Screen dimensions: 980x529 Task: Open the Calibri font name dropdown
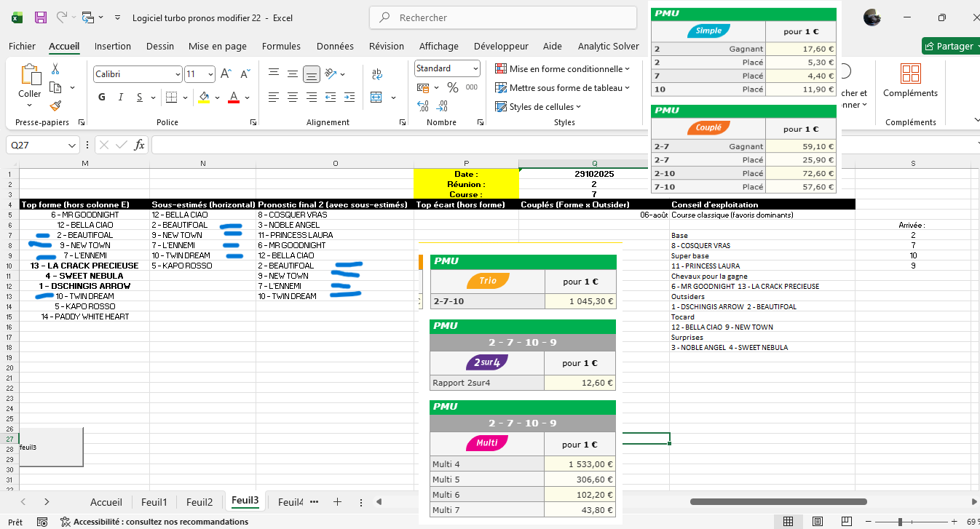178,74
